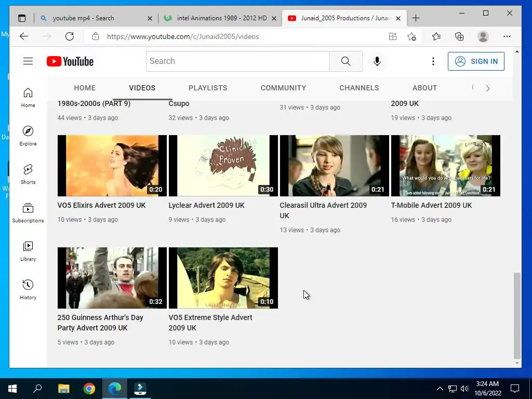This screenshot has width=532, height=399.
Task: Click the scrollbar up arrow
Action: point(517,51)
